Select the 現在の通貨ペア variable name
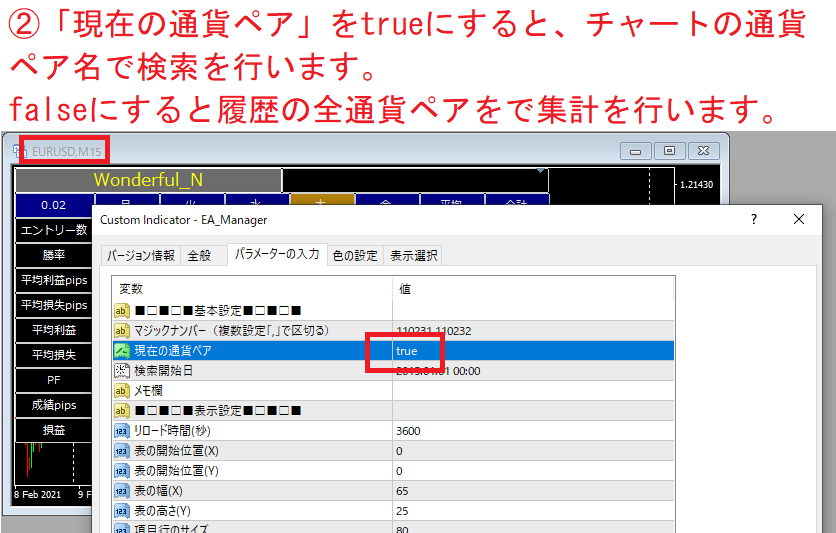836x533 pixels. click(173, 351)
